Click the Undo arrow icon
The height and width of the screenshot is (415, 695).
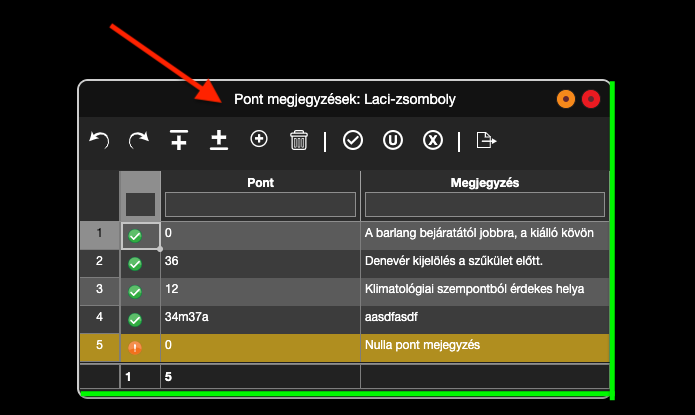[x=99, y=141]
